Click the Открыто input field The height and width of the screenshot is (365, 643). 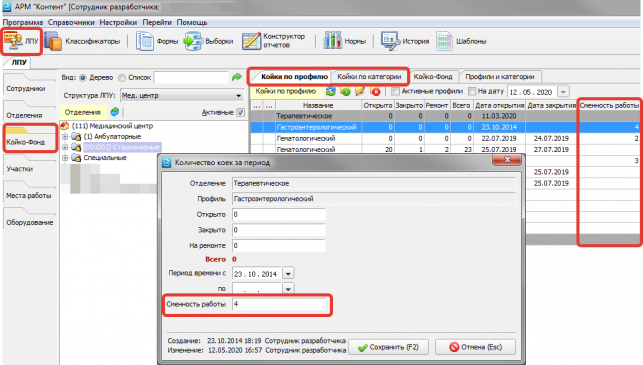(x=279, y=214)
